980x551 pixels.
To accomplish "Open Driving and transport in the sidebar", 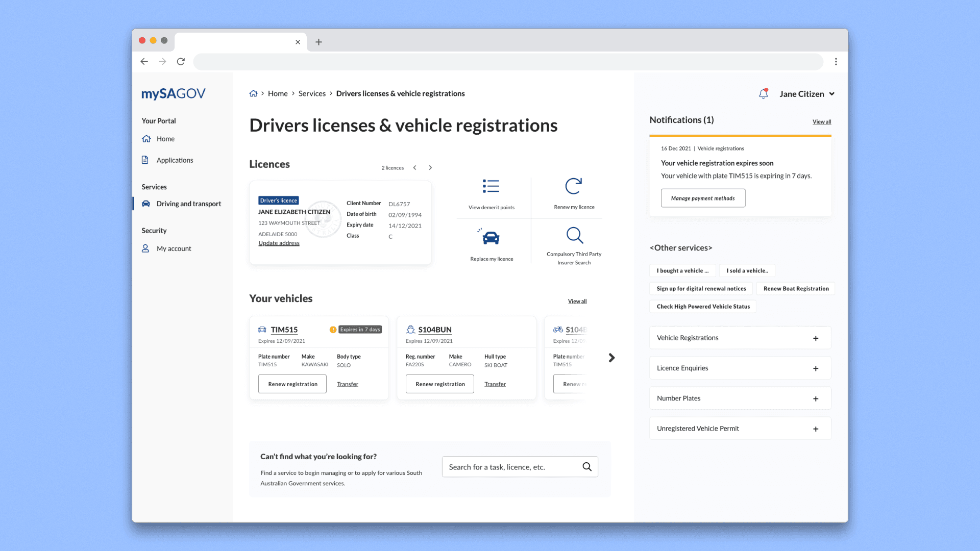I will (188, 204).
